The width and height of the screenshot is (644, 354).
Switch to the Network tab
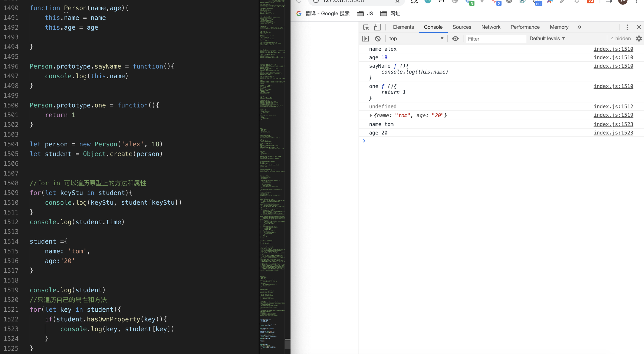click(490, 27)
